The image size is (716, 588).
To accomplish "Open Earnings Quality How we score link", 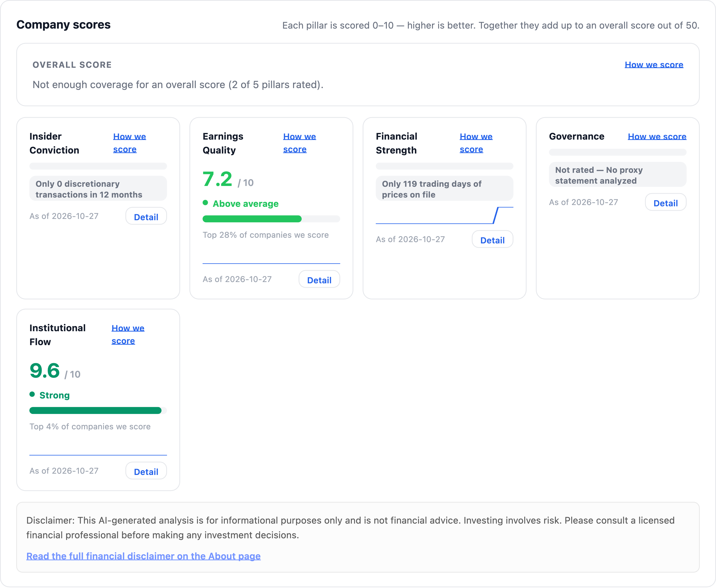I will 299,143.
